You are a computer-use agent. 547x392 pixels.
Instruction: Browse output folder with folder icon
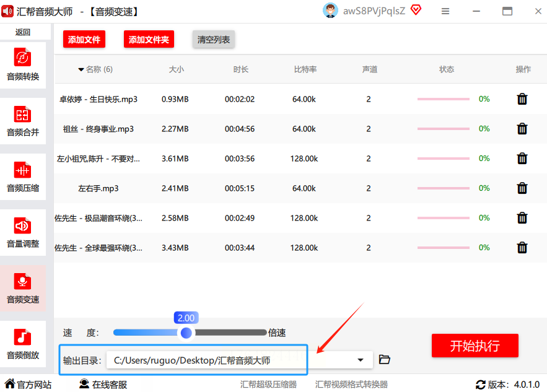click(x=384, y=359)
